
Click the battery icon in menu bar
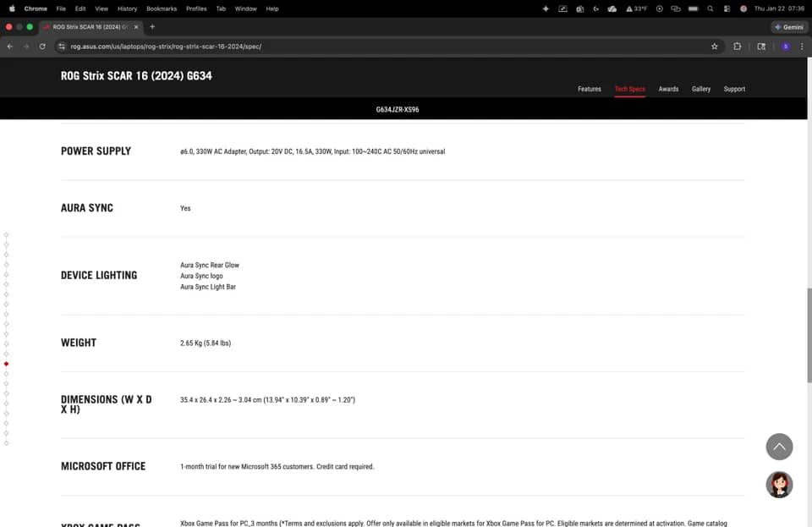694,8
